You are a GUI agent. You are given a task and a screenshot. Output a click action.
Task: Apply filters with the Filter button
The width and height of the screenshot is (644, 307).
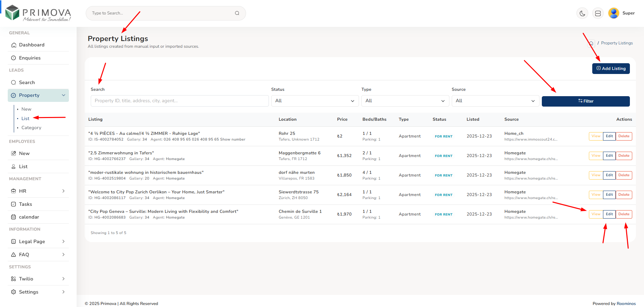[x=586, y=101]
